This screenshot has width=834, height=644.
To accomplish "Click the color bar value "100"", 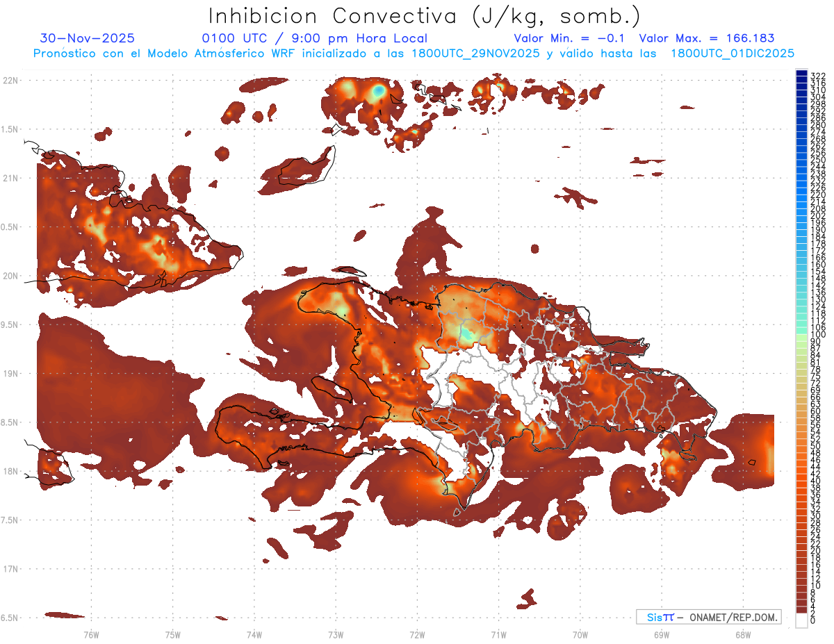I will pos(817,334).
